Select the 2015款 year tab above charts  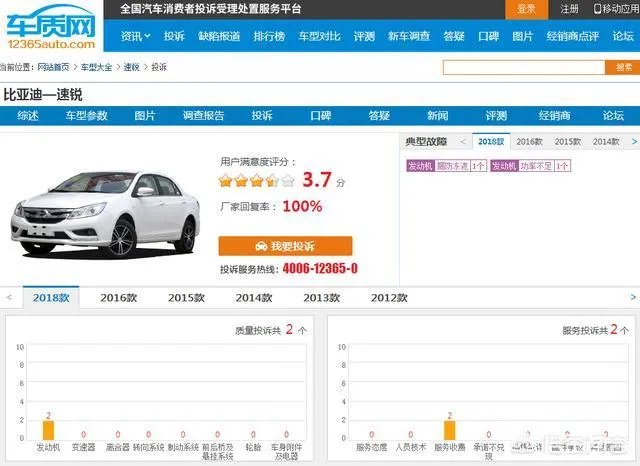point(186,298)
